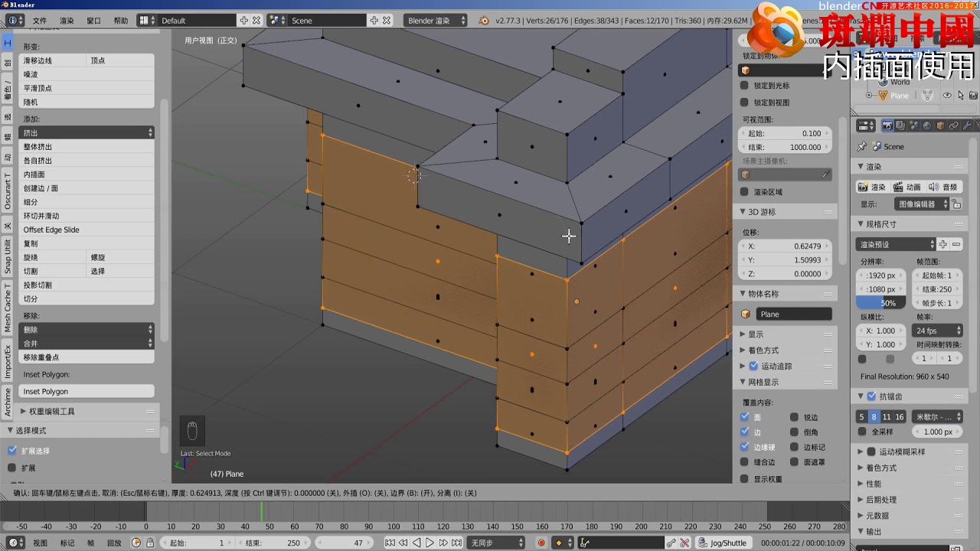Viewport: 980px width, 551px height.
Task: Enable Lock Camera to View checkbox (锁定到视图)
Action: pos(744,102)
